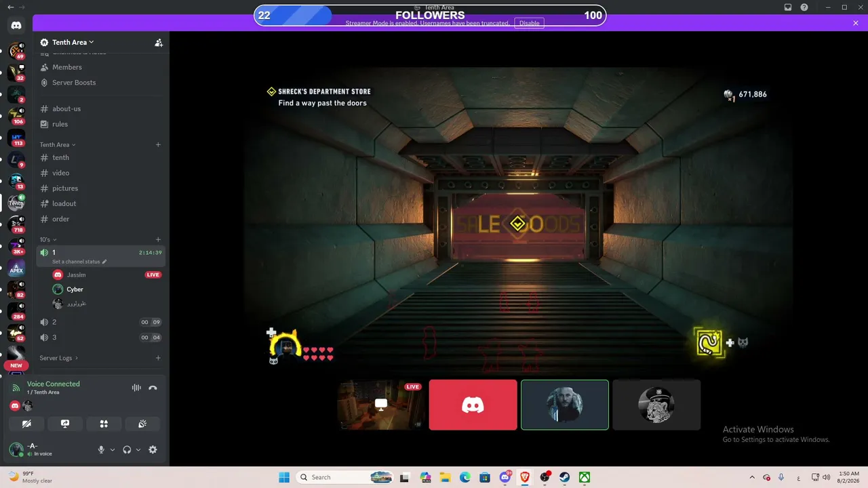Open Discord direct messages home icon
This screenshot has height=488, width=868.
[16, 25]
